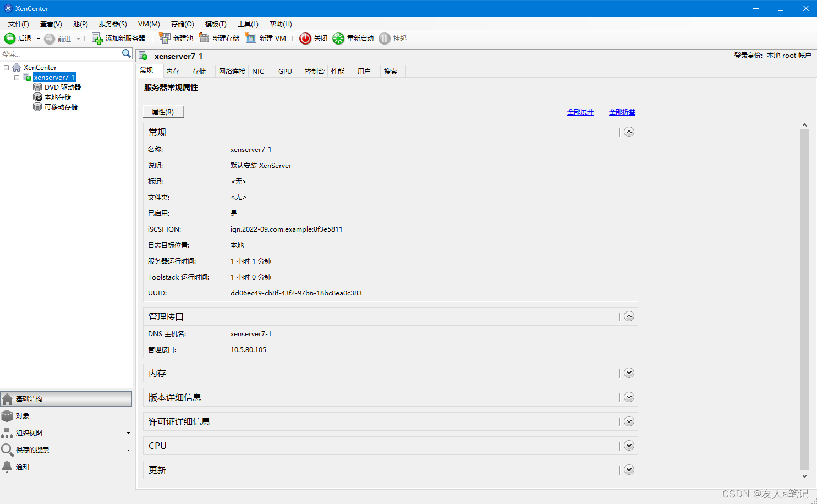This screenshot has height=504, width=817.
Task: Collapse the xenserver7-1 tree node
Action: click(x=17, y=78)
